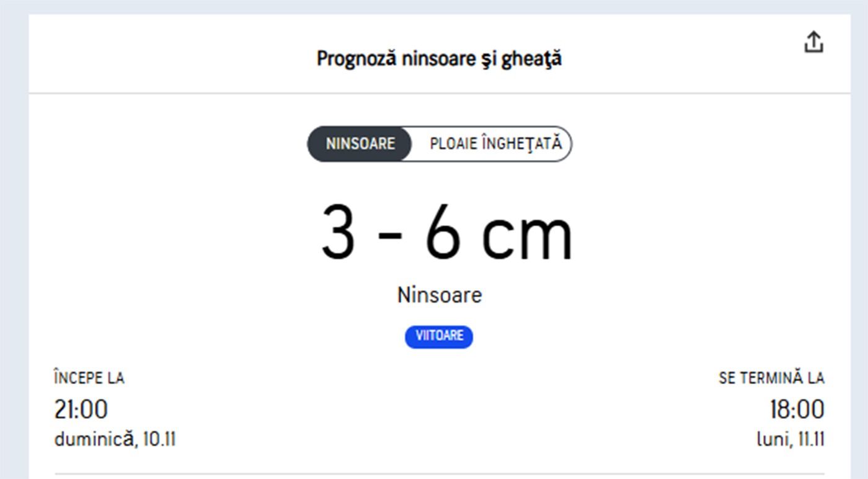The image size is (868, 479).
Task: Click the 18:00 end time
Action: [x=797, y=410]
